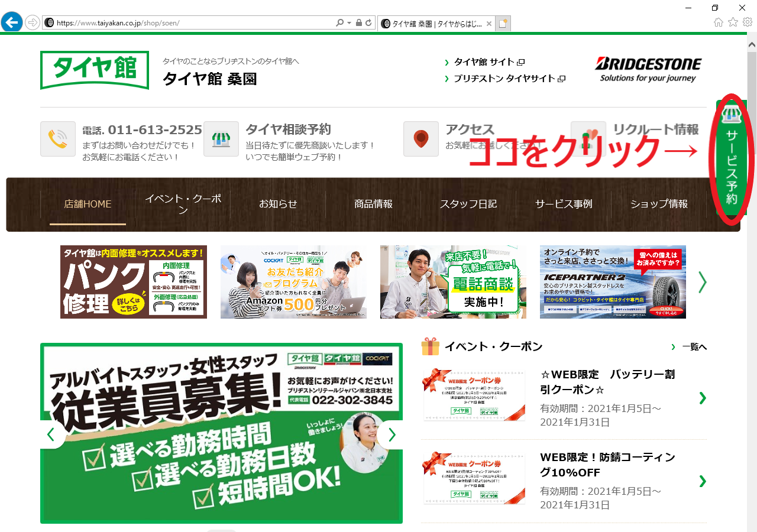Viewport: 757px width, 532px height.
Task: Open the お友だち紹介プログラム banner
Action: [293, 282]
